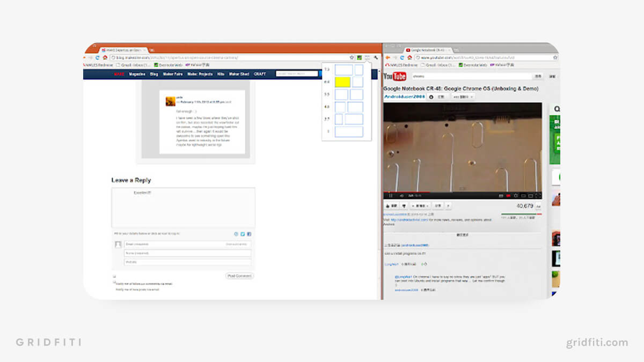
Task: Open CRAFT in the MAKE navigation bar
Action: coord(260,74)
